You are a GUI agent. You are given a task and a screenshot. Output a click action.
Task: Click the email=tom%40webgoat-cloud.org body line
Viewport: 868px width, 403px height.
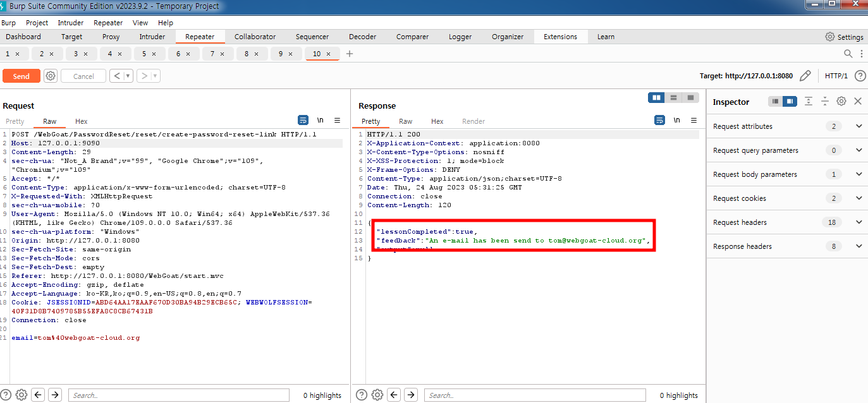(75, 338)
